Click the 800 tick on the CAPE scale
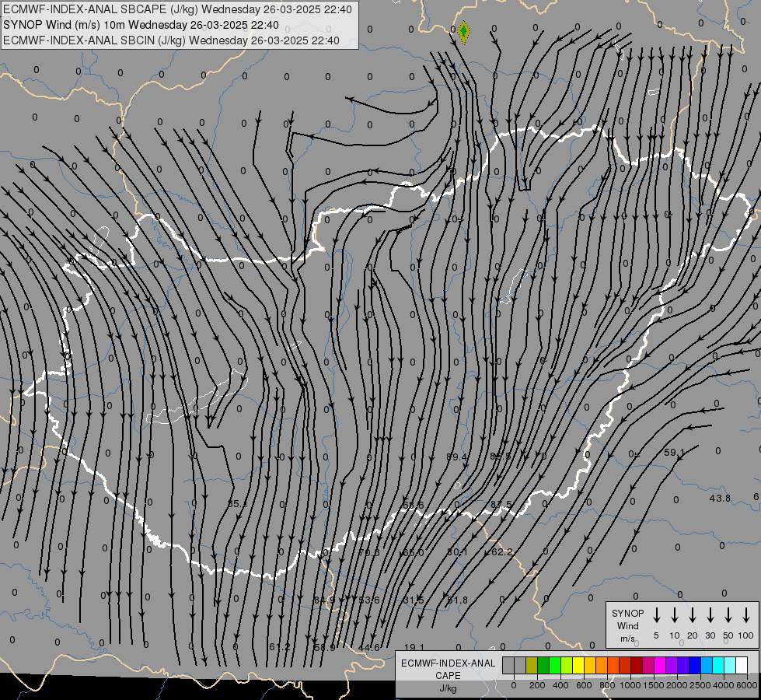 tap(607, 685)
